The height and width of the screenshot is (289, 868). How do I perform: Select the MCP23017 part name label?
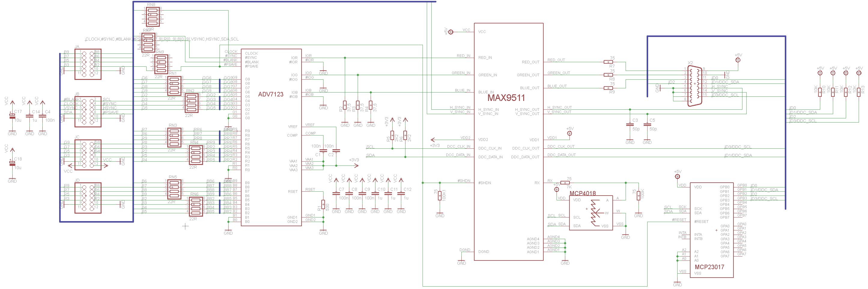click(x=709, y=267)
